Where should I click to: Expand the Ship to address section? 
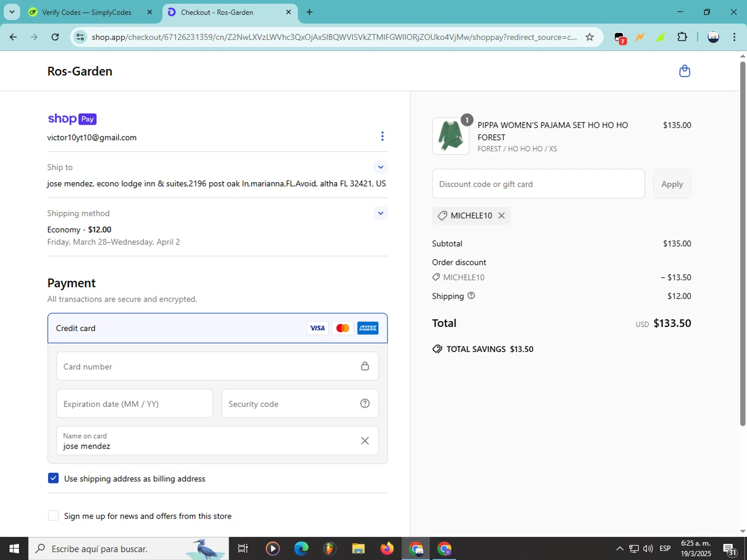click(x=380, y=167)
